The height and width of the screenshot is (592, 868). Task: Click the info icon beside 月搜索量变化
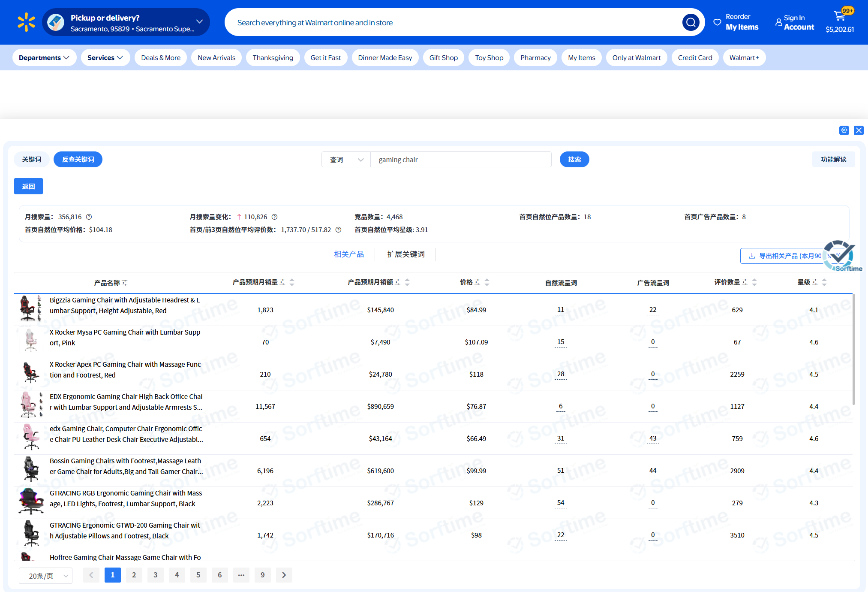(x=275, y=217)
